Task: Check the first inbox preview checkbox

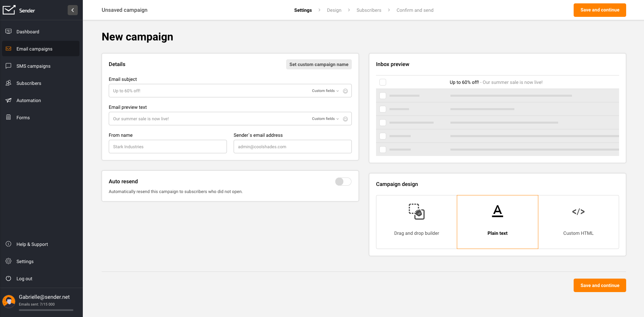Action: click(x=383, y=82)
